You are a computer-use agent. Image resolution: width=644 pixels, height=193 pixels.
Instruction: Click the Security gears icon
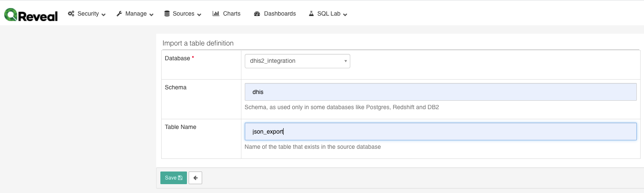pyautogui.click(x=71, y=13)
